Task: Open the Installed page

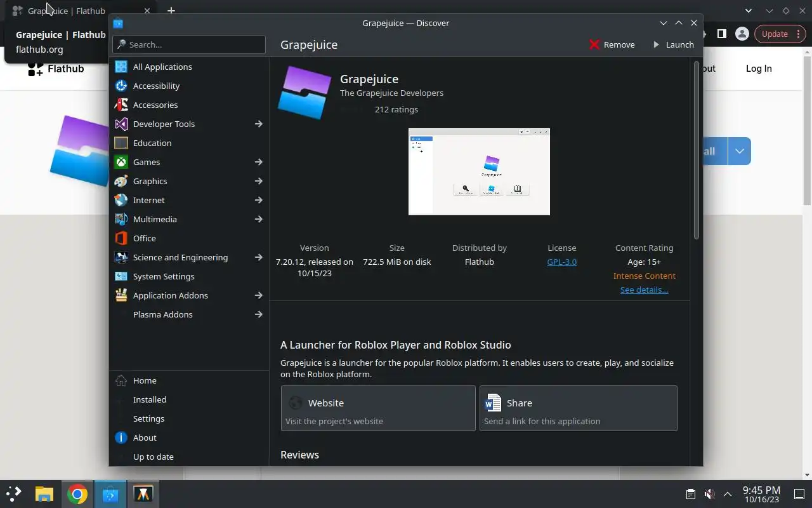Action: [189, 399]
